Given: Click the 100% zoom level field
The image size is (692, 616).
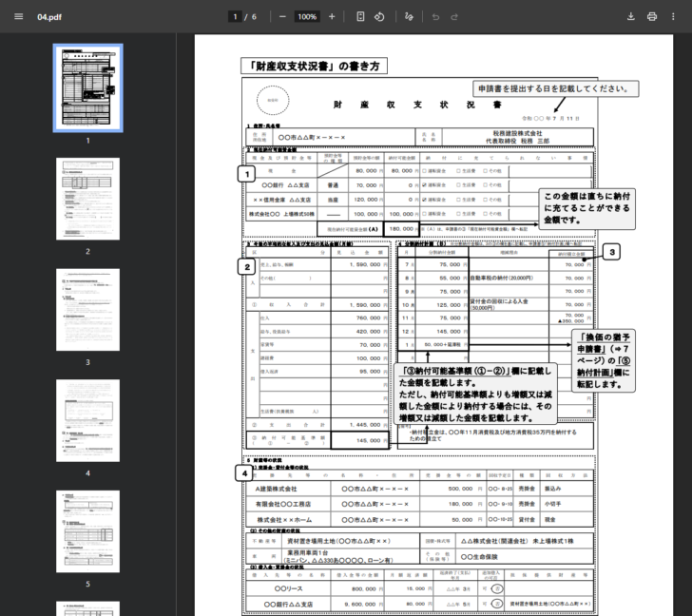Looking at the screenshot, I should [307, 17].
